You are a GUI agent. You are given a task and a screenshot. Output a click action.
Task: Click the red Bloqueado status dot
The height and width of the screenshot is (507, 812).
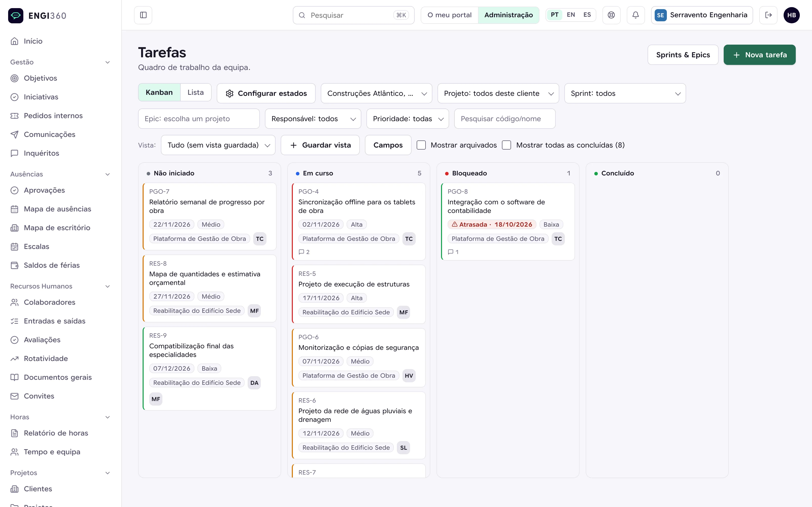447,173
